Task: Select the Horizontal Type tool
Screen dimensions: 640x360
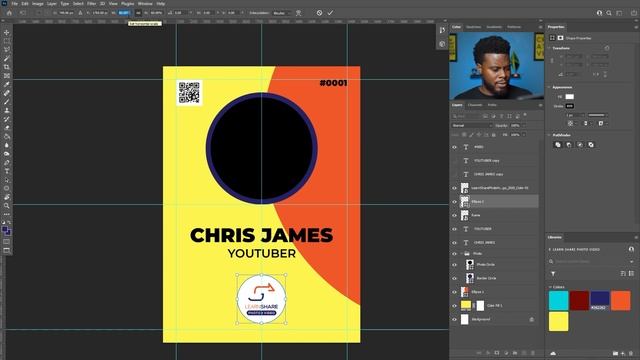Action: coord(7,171)
